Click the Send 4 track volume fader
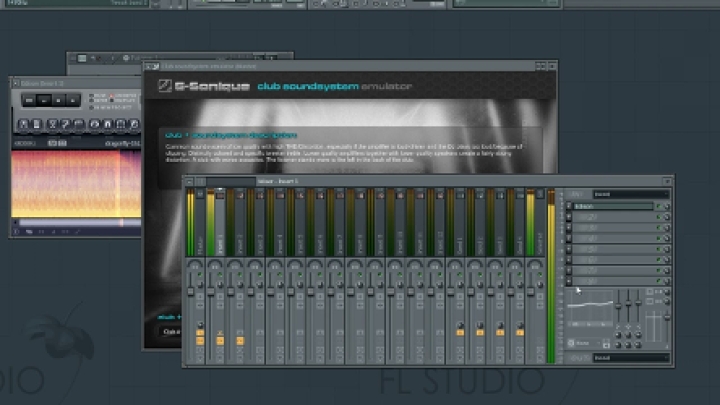Screen dimensions: 720x405 [511, 292]
